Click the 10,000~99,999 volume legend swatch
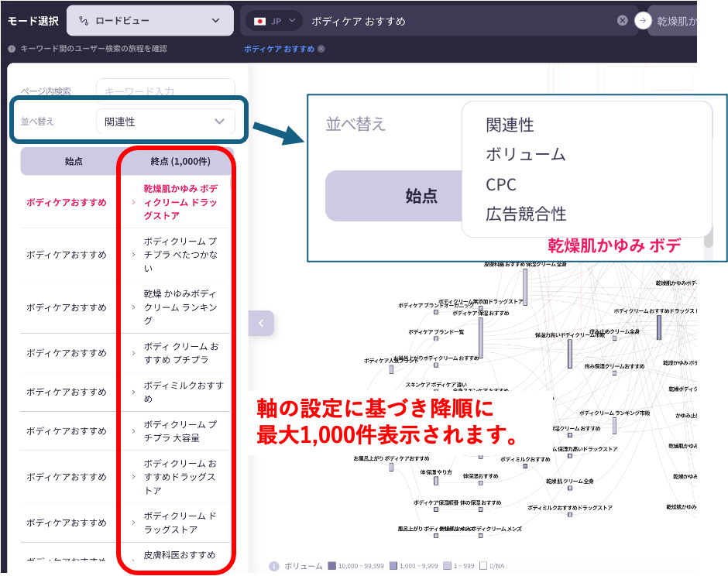 coord(331,566)
